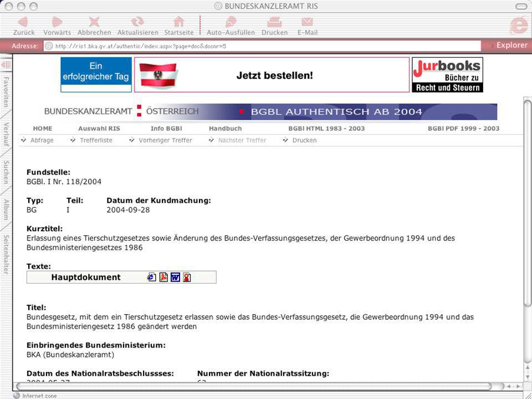Open the Startseite home icon

[x=179, y=22]
